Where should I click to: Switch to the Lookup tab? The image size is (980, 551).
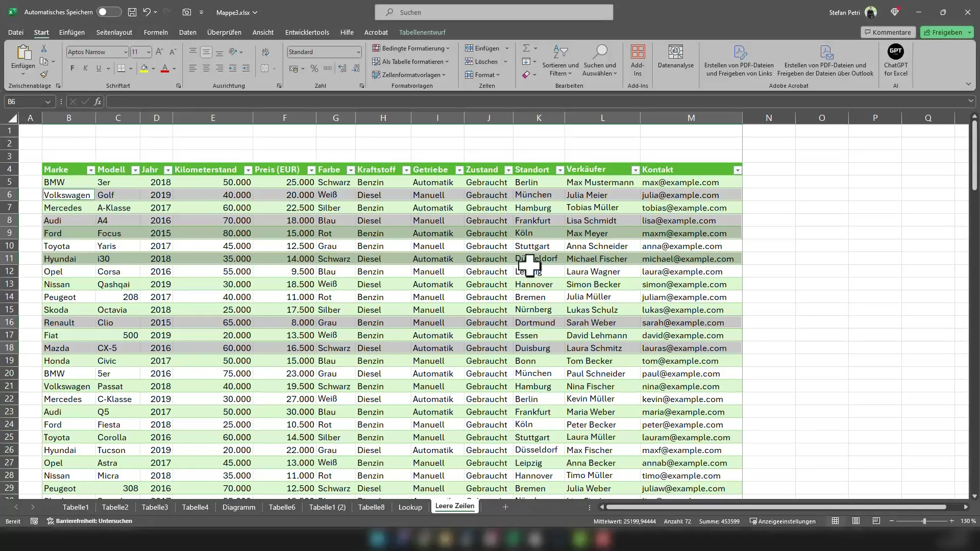pos(410,507)
